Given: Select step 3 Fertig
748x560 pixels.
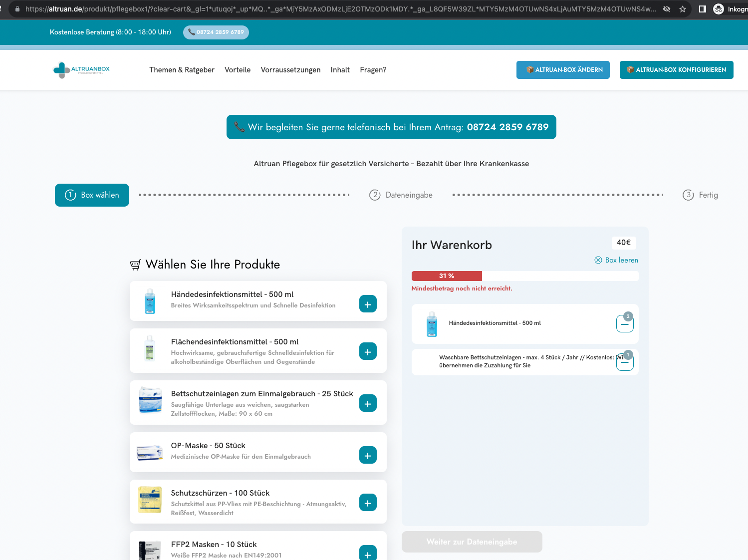Looking at the screenshot, I should click(700, 195).
